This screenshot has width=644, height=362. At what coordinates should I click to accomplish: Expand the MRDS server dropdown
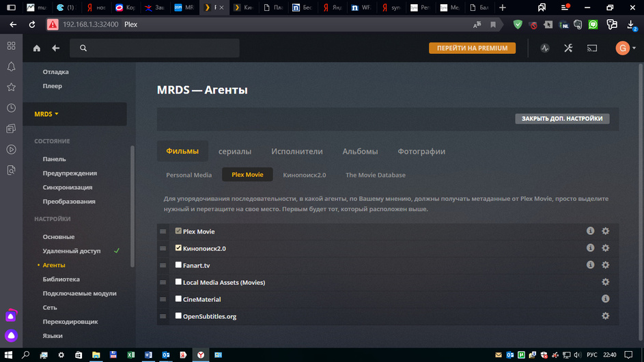tap(46, 114)
